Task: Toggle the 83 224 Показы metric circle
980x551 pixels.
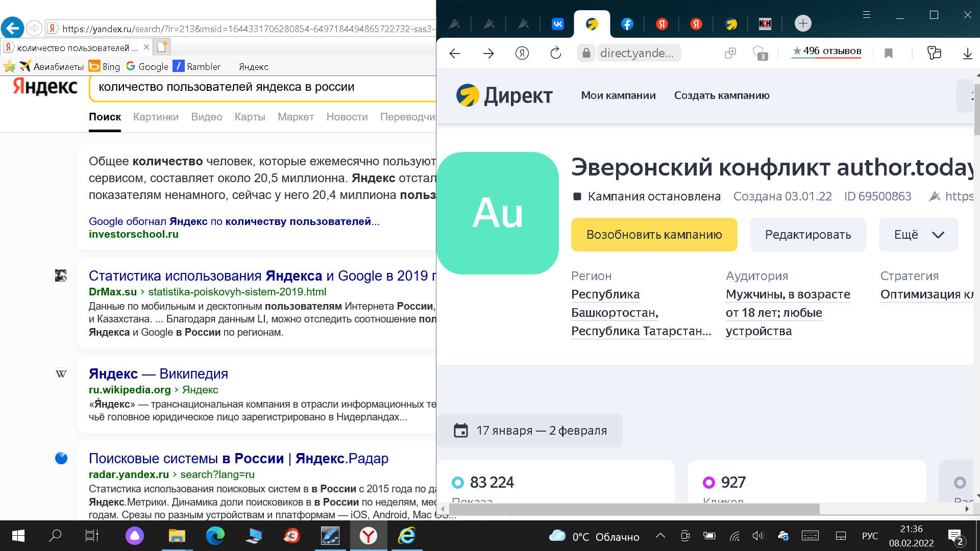Action: coord(458,483)
